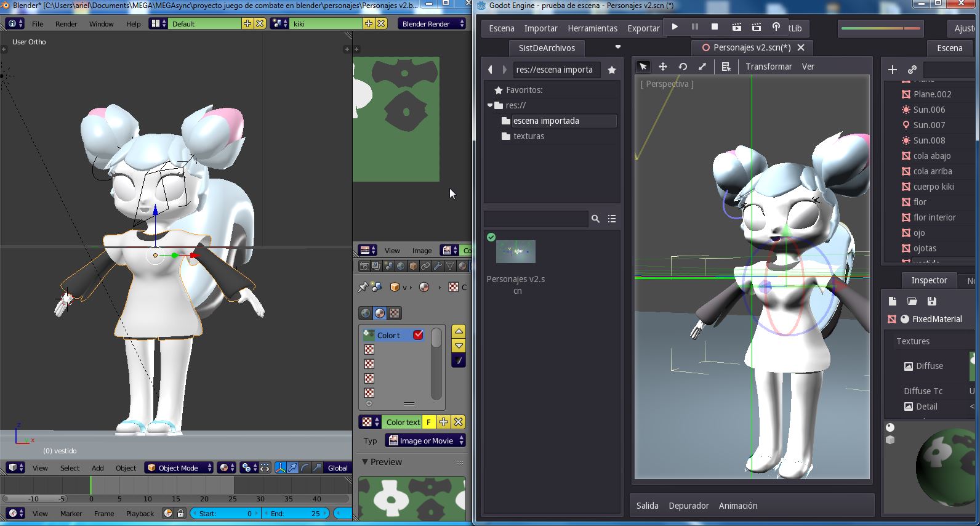
Task: Click the Blender timeline Start frame field
Action: coord(225,513)
